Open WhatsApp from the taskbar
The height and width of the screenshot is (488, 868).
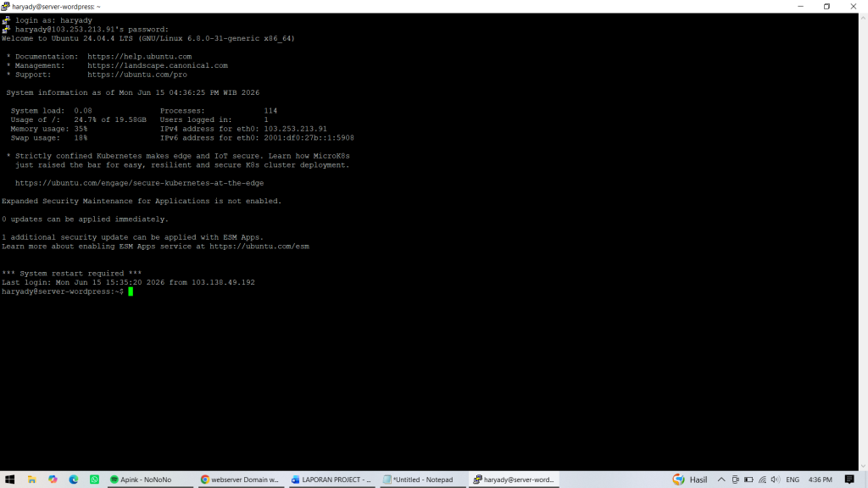(95, 480)
